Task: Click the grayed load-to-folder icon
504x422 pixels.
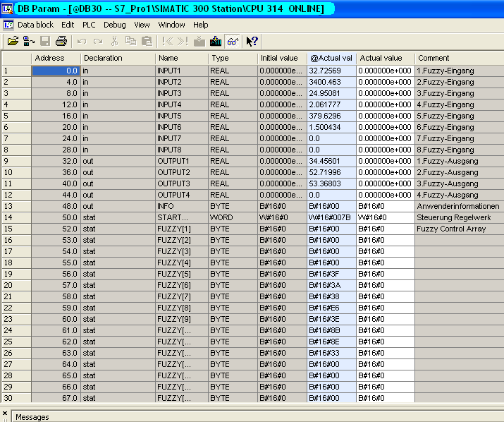Action: click(199, 41)
